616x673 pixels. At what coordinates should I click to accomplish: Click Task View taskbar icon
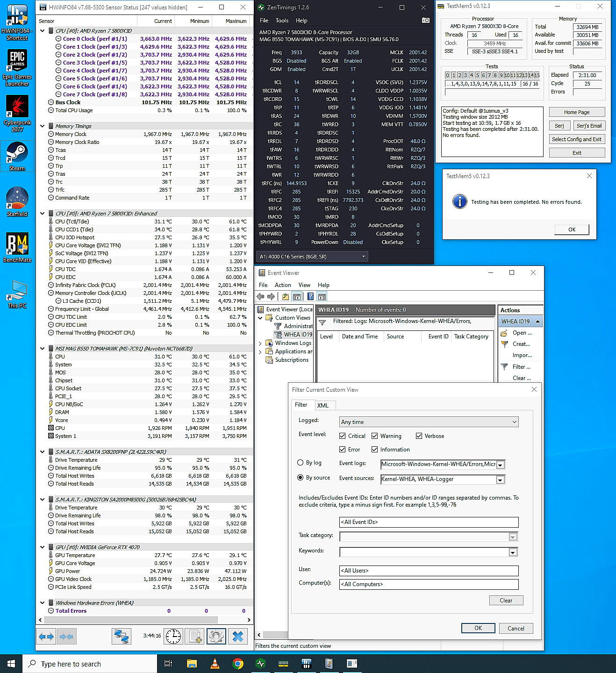click(x=168, y=664)
